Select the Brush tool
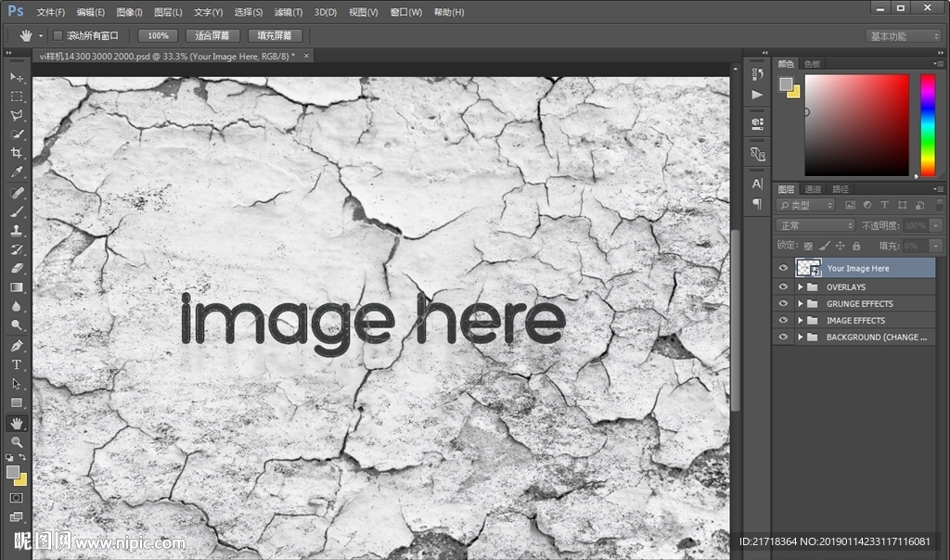The image size is (950, 560). pos(17,211)
